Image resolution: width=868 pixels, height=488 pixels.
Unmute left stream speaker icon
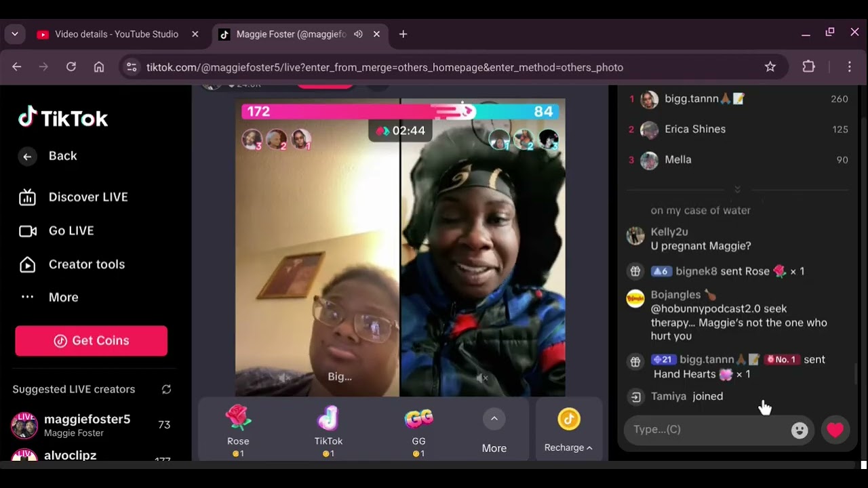pos(285,378)
